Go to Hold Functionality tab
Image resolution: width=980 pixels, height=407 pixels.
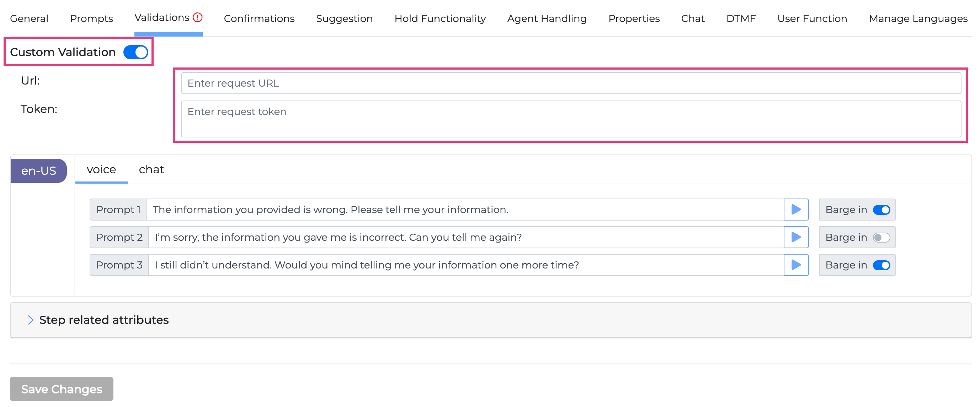coord(440,18)
